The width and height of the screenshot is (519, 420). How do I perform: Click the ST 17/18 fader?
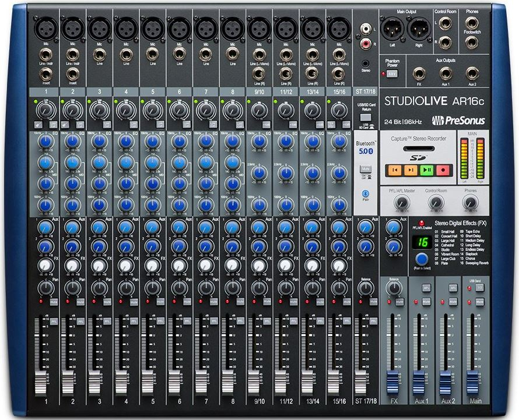pos(361,383)
